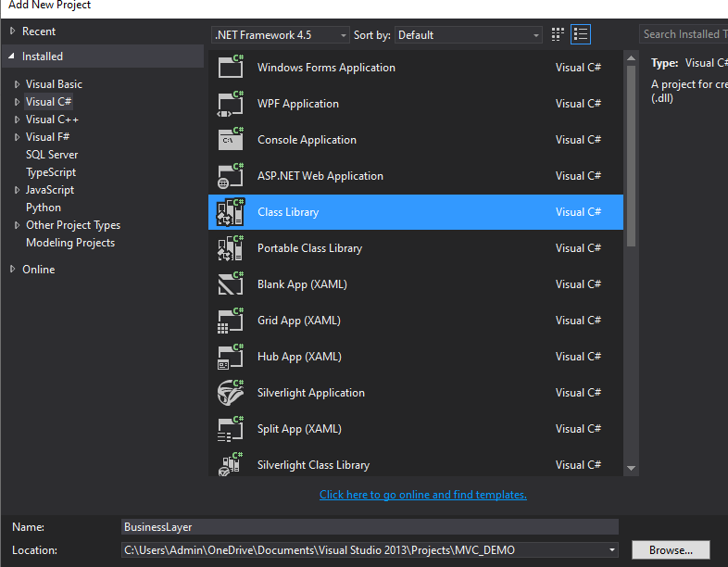Expand the Recent section
Screen dimensions: 728x567
(13, 31)
